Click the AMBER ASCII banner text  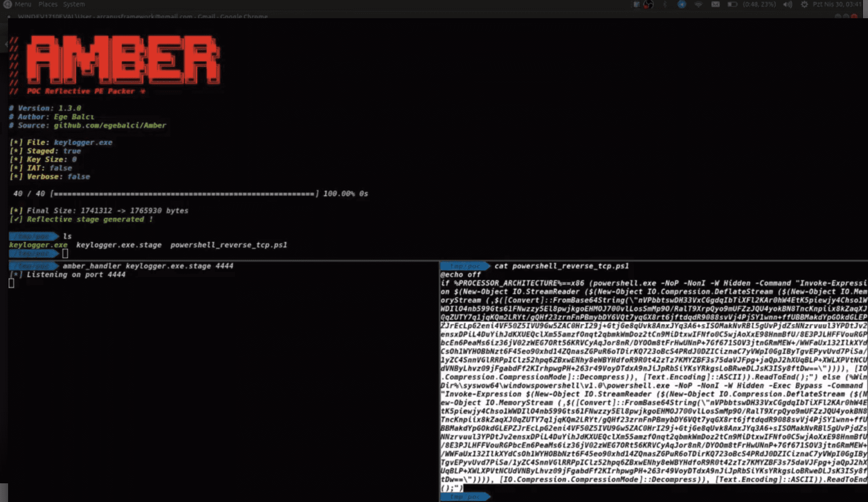pos(123,60)
